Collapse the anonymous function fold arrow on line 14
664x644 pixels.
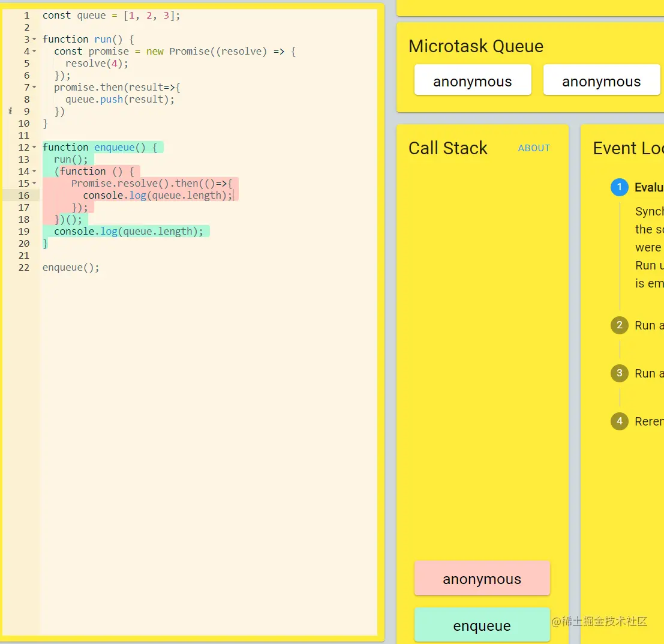(x=34, y=172)
